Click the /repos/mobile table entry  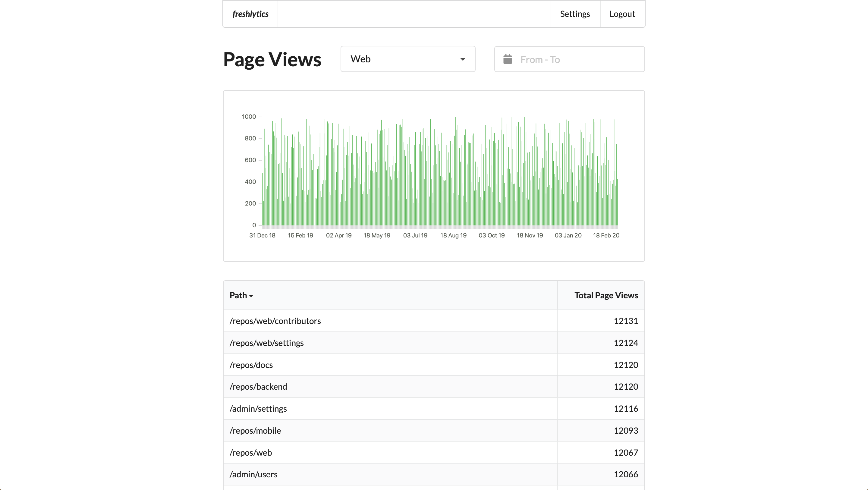click(x=255, y=430)
